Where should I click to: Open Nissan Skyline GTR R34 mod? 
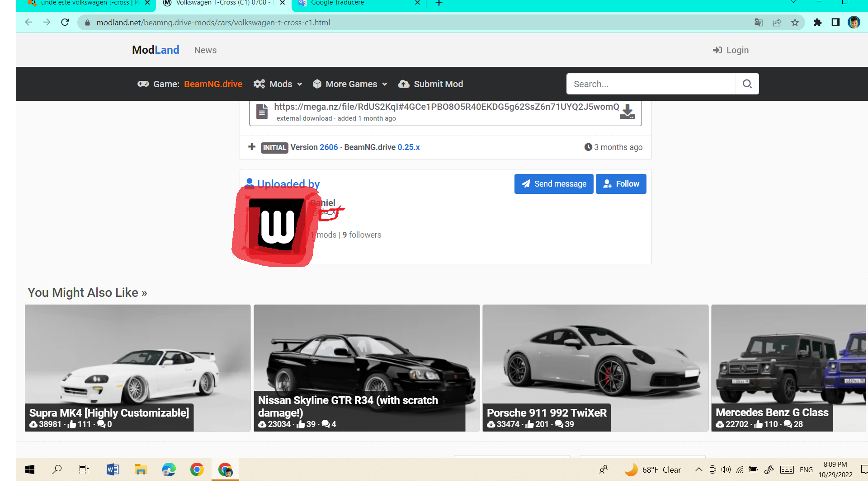pyautogui.click(x=367, y=368)
